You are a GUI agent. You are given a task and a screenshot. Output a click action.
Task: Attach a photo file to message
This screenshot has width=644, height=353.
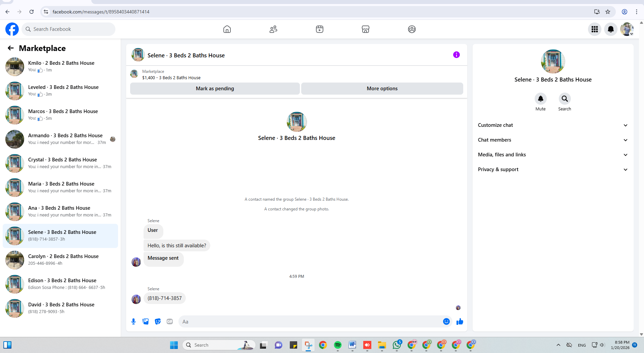click(146, 321)
